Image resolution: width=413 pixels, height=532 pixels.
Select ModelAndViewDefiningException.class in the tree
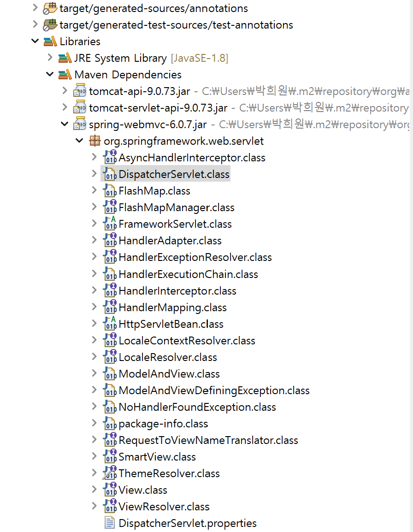pos(214,390)
